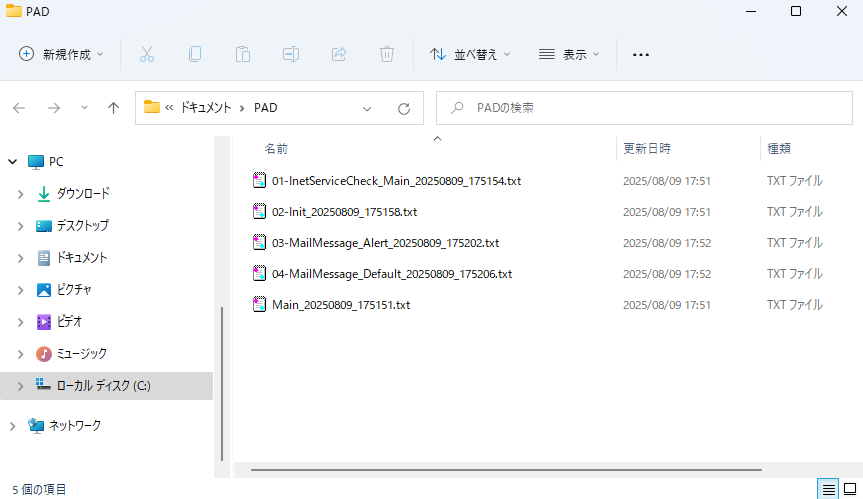This screenshot has width=863, height=499.
Task: Click the 03-MailMessage_Alert file icon
Action: (x=259, y=243)
